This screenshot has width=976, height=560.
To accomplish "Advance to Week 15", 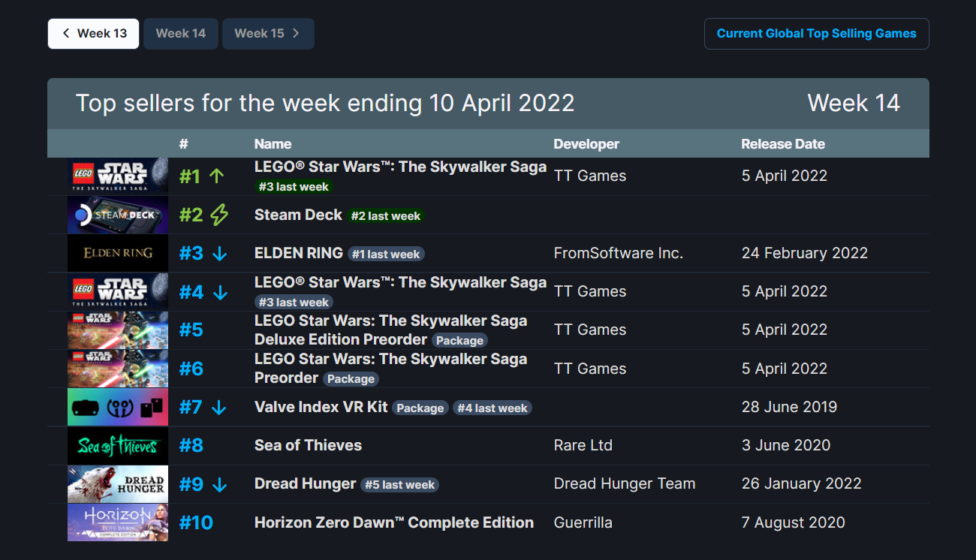I will (268, 34).
